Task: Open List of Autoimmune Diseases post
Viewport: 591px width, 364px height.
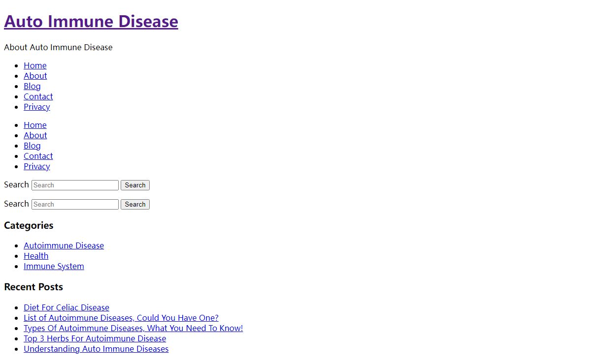Action: tap(121, 318)
